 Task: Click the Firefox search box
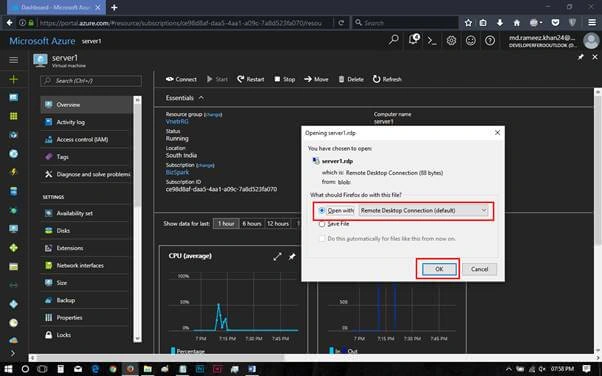pyautogui.click(x=405, y=23)
